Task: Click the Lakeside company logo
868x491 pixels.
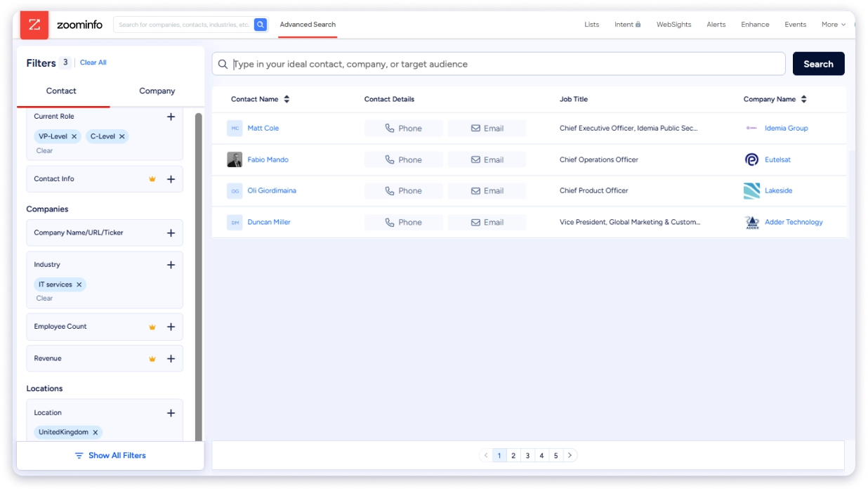Action: pyautogui.click(x=751, y=191)
